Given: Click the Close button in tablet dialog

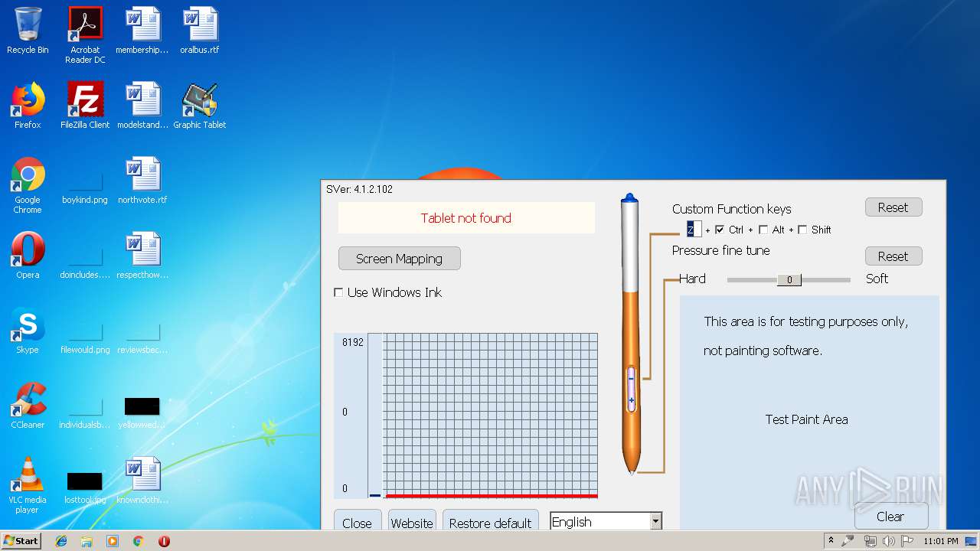Looking at the screenshot, I should click(x=357, y=521).
